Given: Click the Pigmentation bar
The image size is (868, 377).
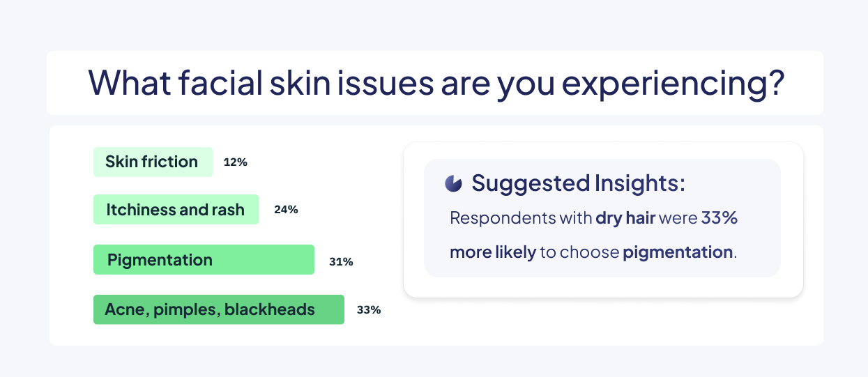Looking at the screenshot, I should 204,259.
